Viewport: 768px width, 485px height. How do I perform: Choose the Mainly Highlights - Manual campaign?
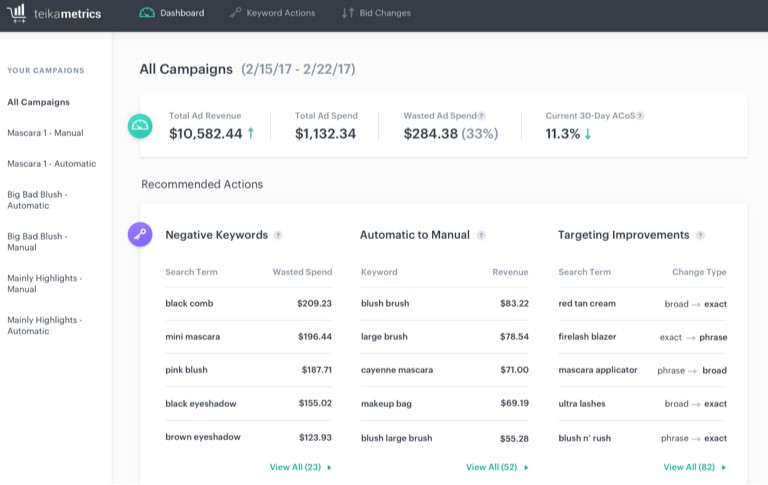tap(45, 284)
